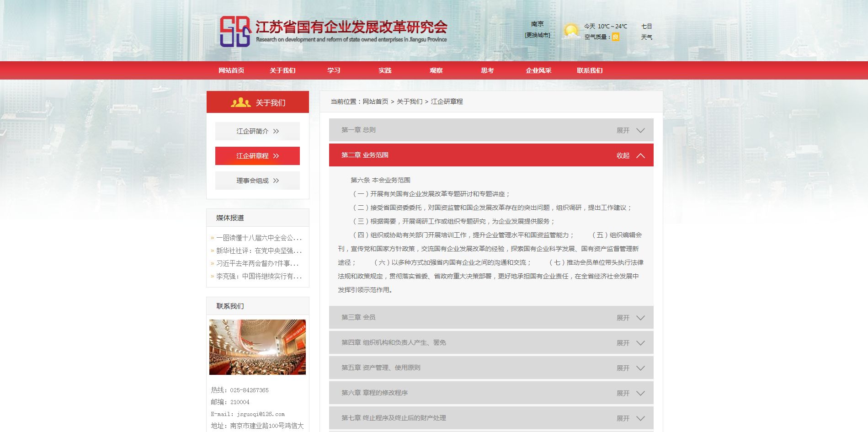Expand 第三章 会员 section
The width and height of the screenshot is (868, 432).
(x=491, y=318)
